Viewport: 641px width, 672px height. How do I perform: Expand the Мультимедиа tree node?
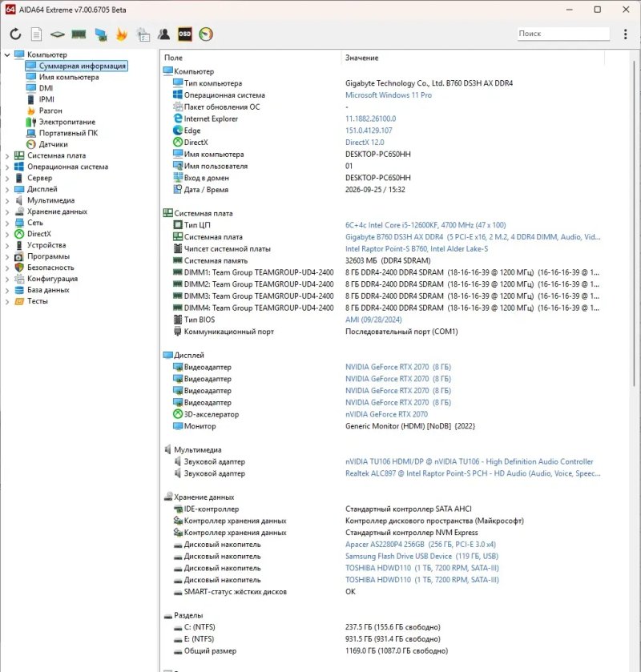click(7, 200)
